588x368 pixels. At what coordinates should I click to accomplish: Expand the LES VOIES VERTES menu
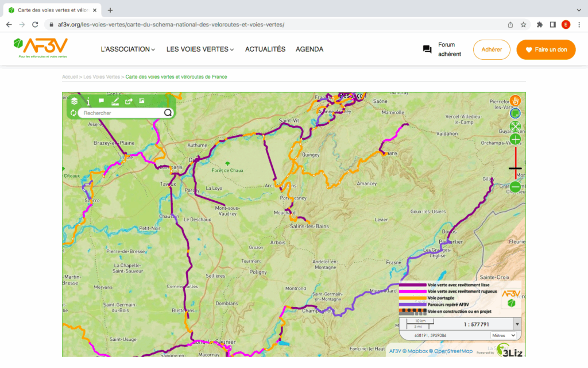[x=200, y=49]
